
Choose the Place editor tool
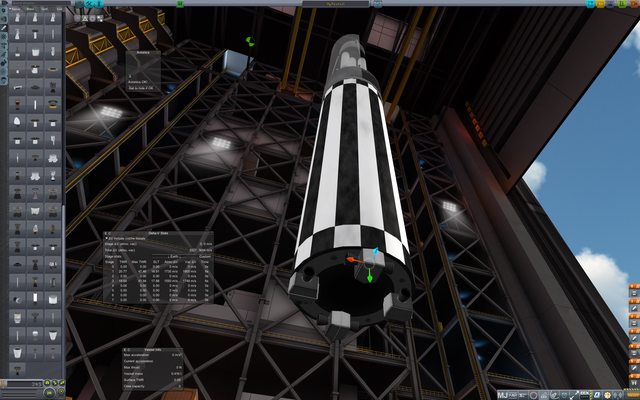[77, 18]
